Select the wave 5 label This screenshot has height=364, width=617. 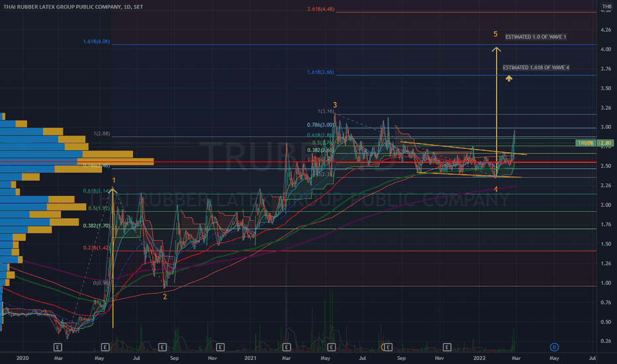495,34
